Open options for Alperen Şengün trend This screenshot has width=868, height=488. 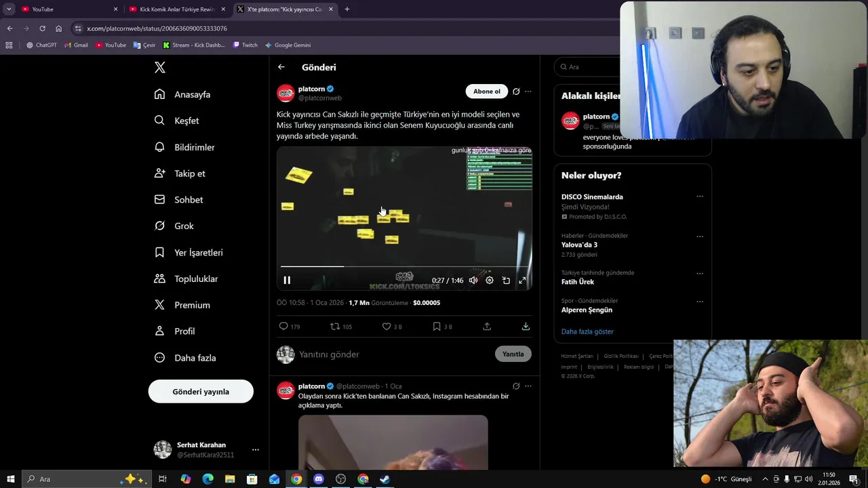pos(700,301)
